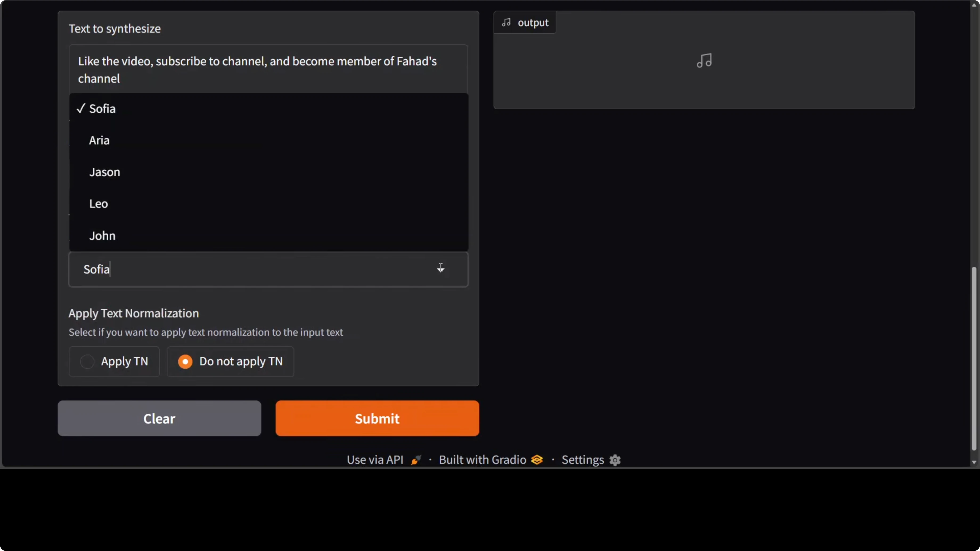Image resolution: width=980 pixels, height=551 pixels.
Task: Select the Do not apply TN option
Action: coord(185,361)
